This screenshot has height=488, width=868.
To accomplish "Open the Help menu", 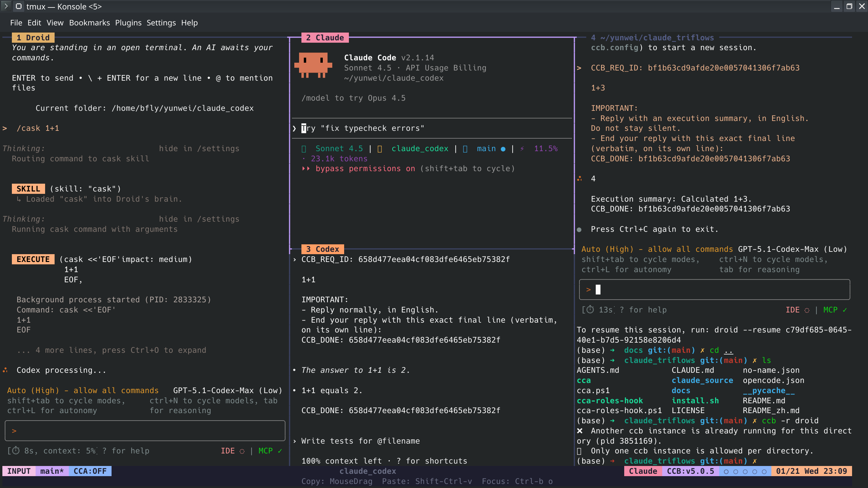I will (189, 23).
